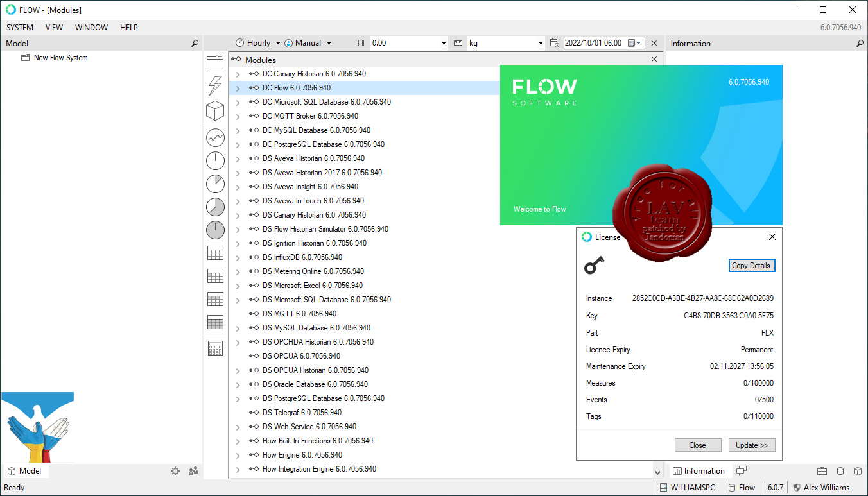Click the Close button in the License dialog
Screen dimensions: 868x496
(697, 445)
